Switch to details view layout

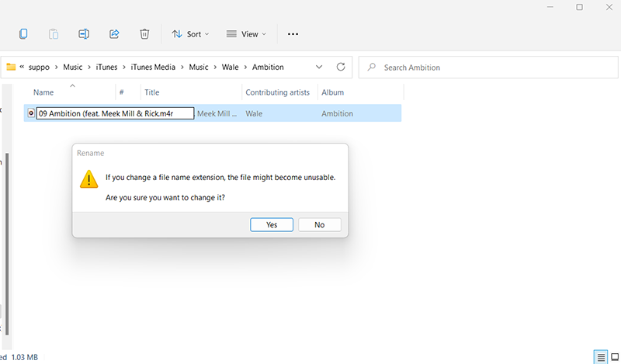pyautogui.click(x=600, y=357)
